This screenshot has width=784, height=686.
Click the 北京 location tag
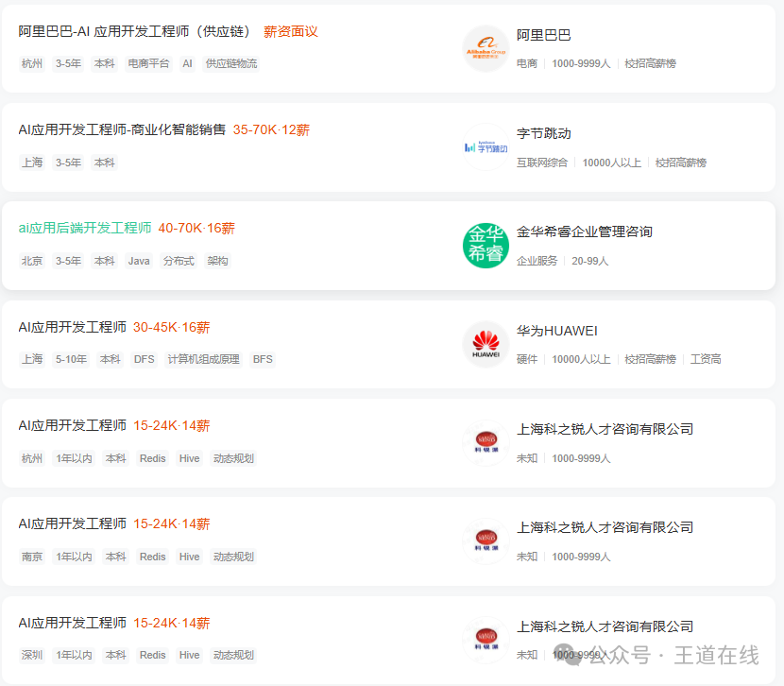coord(32,261)
